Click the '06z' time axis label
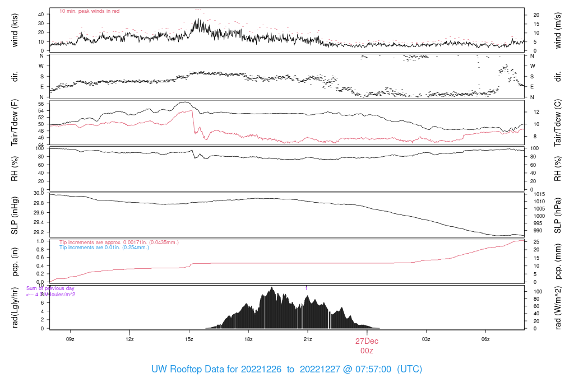Viewport: 574px width, 392px height. tap(485, 339)
